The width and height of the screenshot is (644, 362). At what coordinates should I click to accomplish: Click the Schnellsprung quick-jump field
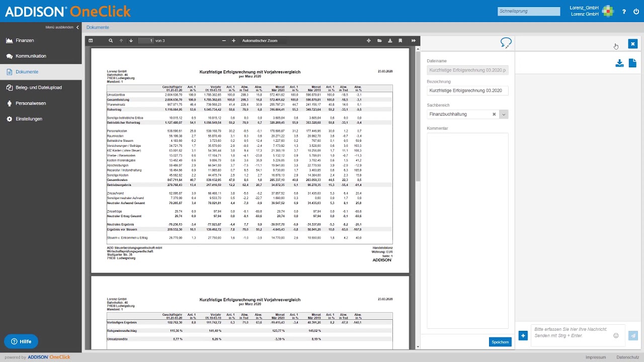pos(529,11)
